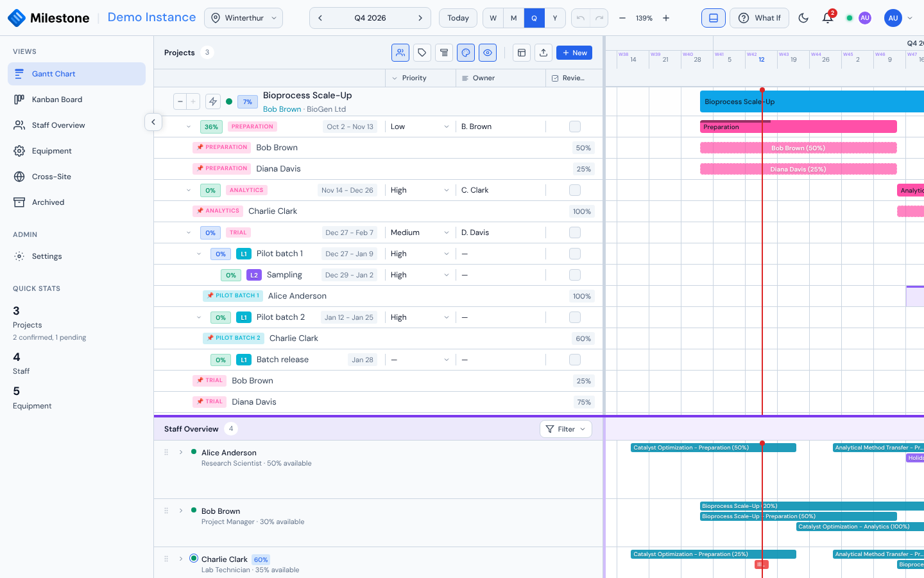Click the Bioprocess Scale-Up timeline bar
The image size is (924, 578).
point(812,101)
